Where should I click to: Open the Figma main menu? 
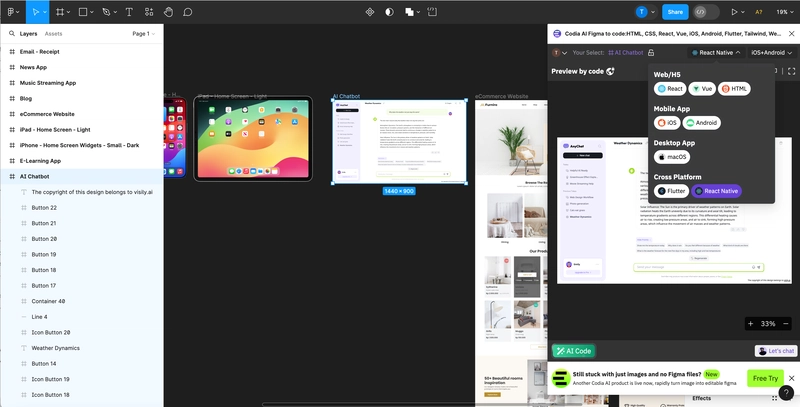(13, 12)
